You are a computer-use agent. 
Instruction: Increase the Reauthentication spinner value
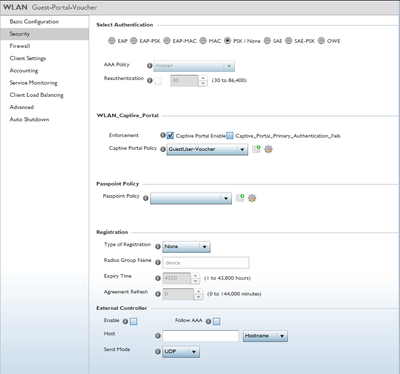click(x=203, y=78)
